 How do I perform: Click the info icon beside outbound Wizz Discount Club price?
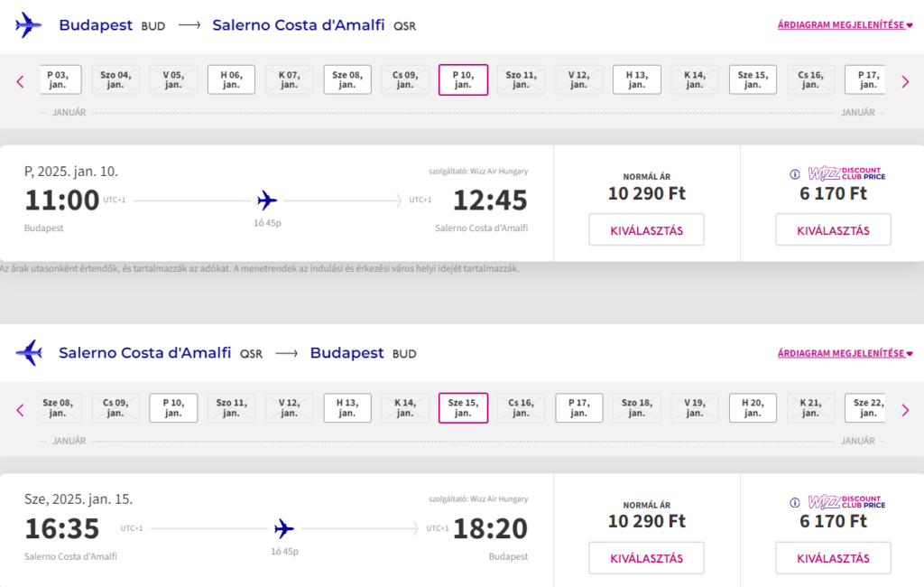click(x=795, y=174)
